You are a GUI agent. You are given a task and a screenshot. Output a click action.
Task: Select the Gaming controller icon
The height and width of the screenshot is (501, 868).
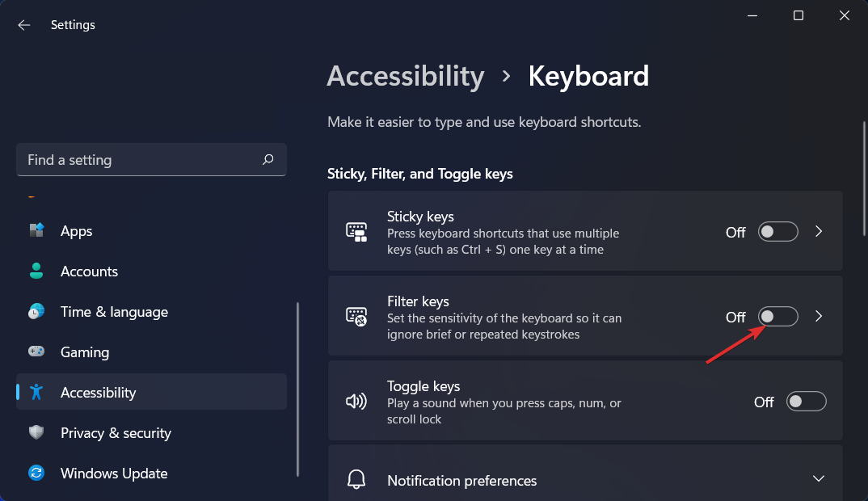pos(36,352)
